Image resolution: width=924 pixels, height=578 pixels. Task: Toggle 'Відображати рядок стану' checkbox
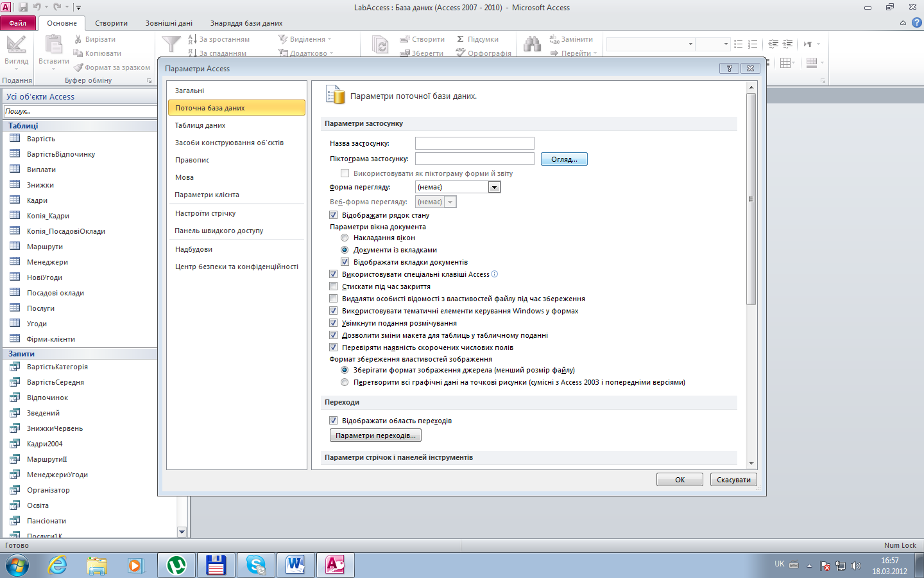[333, 215]
